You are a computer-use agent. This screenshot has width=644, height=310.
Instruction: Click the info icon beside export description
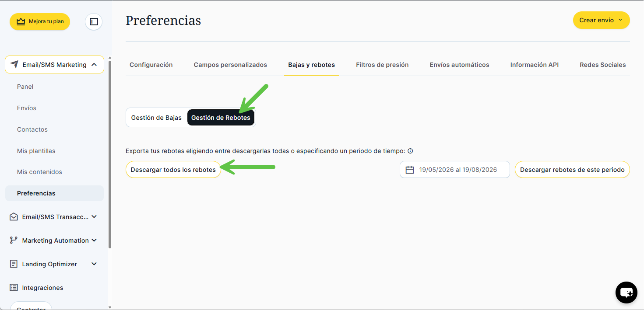(410, 151)
